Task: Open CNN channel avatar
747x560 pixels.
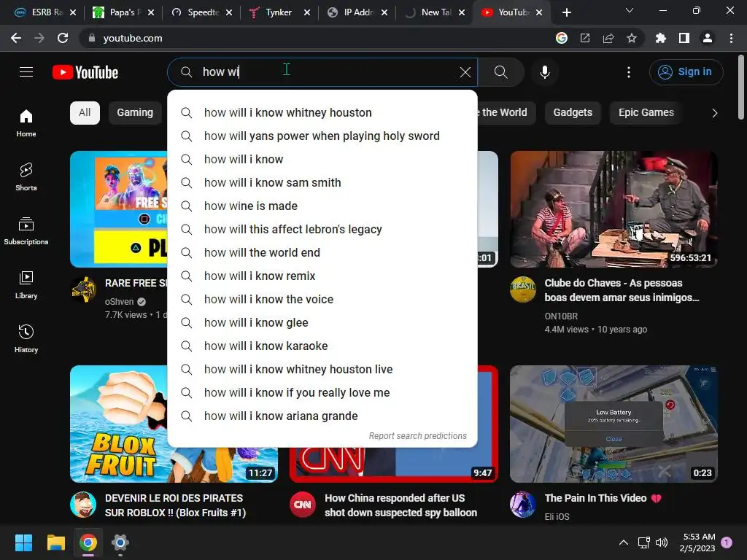Action: coord(303,505)
